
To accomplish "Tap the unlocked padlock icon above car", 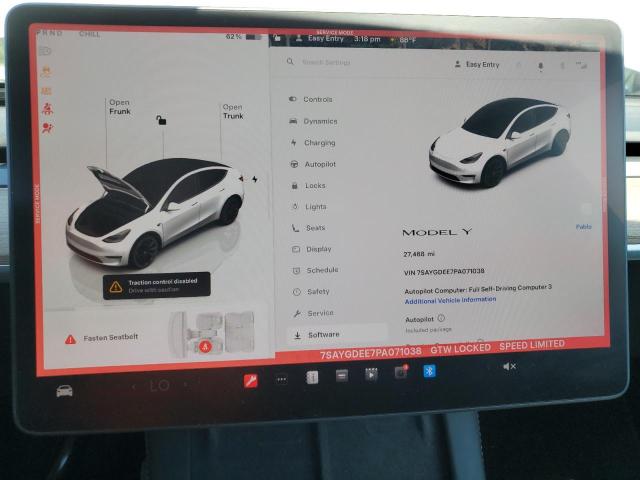I will [161, 120].
